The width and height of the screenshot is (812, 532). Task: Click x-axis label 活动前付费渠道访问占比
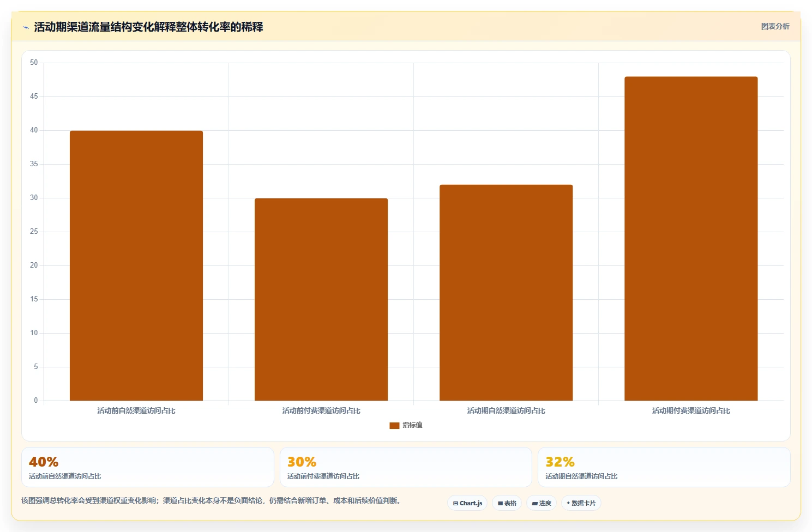click(x=321, y=411)
